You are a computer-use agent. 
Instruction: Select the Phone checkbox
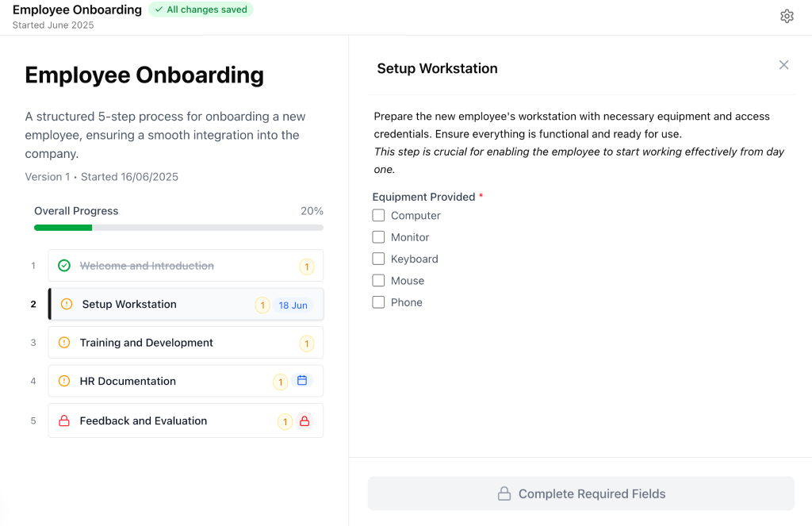pyautogui.click(x=379, y=302)
